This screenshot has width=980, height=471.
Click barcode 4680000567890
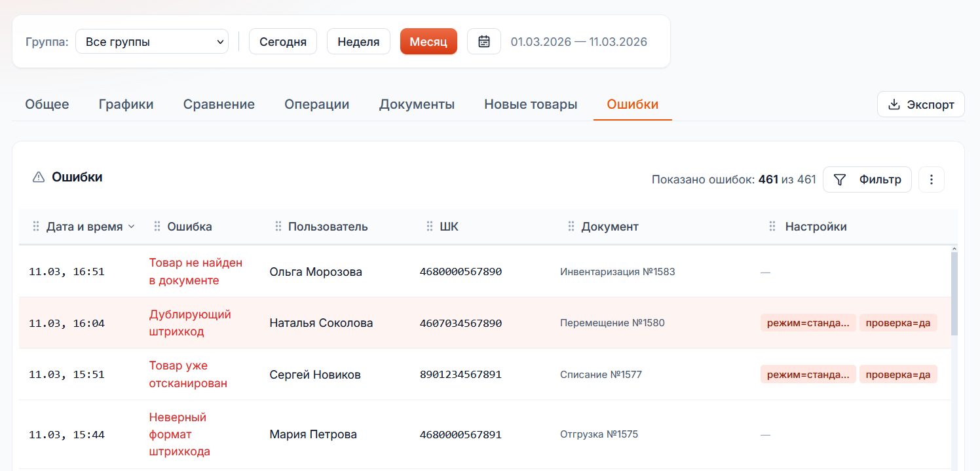(x=461, y=271)
